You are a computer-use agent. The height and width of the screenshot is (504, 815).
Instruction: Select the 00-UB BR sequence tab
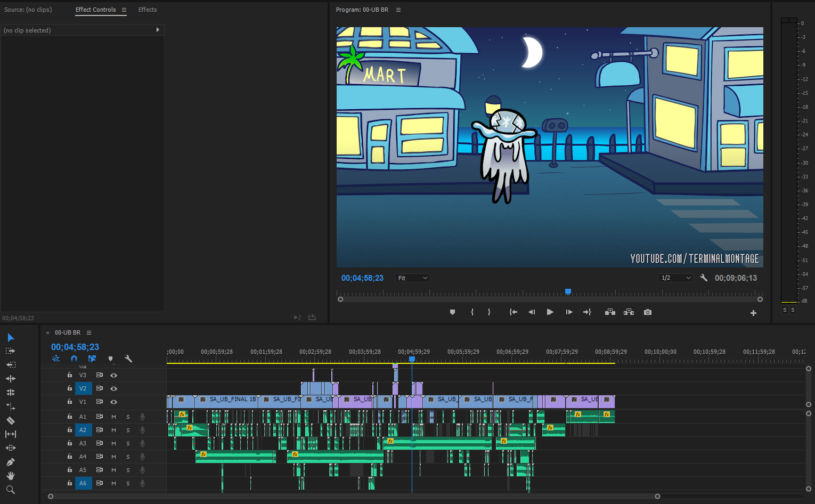tap(68, 332)
